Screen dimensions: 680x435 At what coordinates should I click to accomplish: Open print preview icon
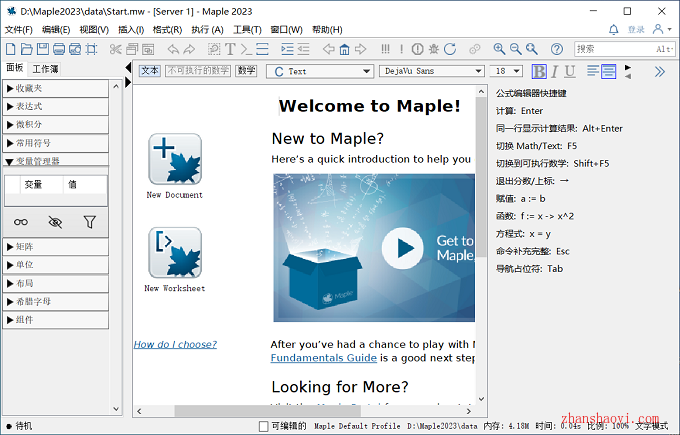tap(75, 49)
